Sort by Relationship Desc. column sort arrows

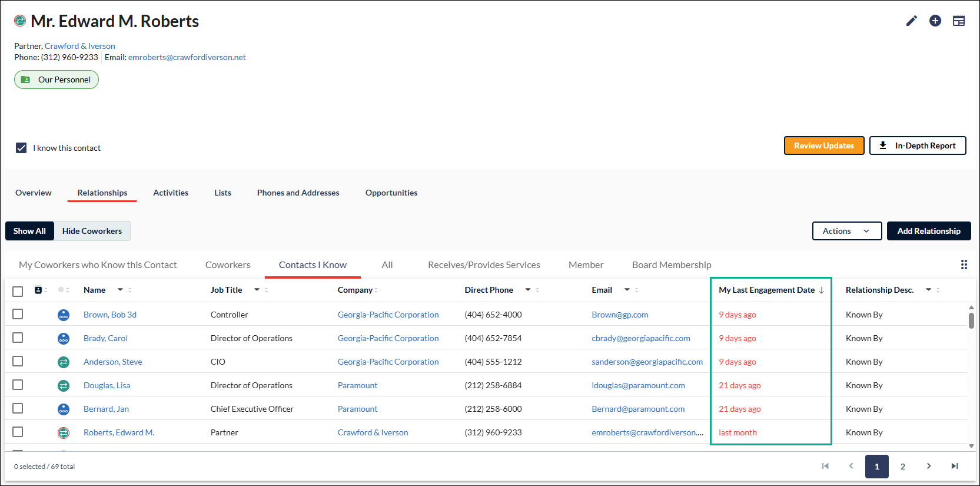pyautogui.click(x=938, y=290)
